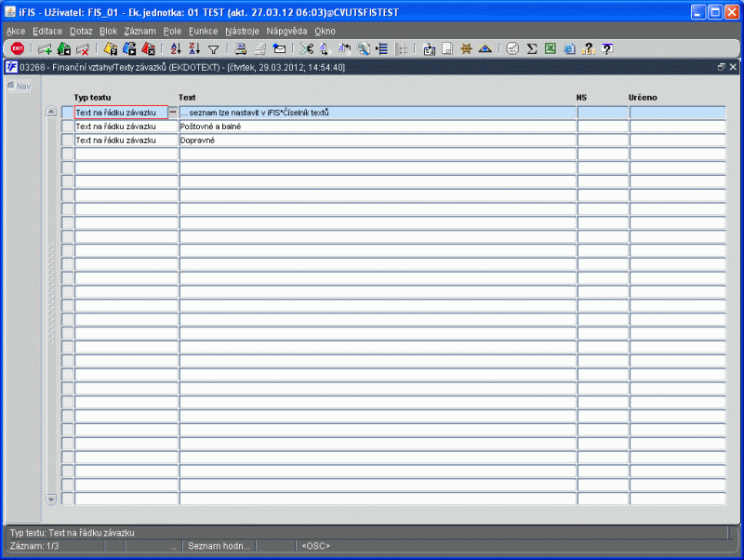Image resolution: width=744 pixels, height=560 pixels.
Task: Export to Excel with the green icon
Action: coord(551,48)
